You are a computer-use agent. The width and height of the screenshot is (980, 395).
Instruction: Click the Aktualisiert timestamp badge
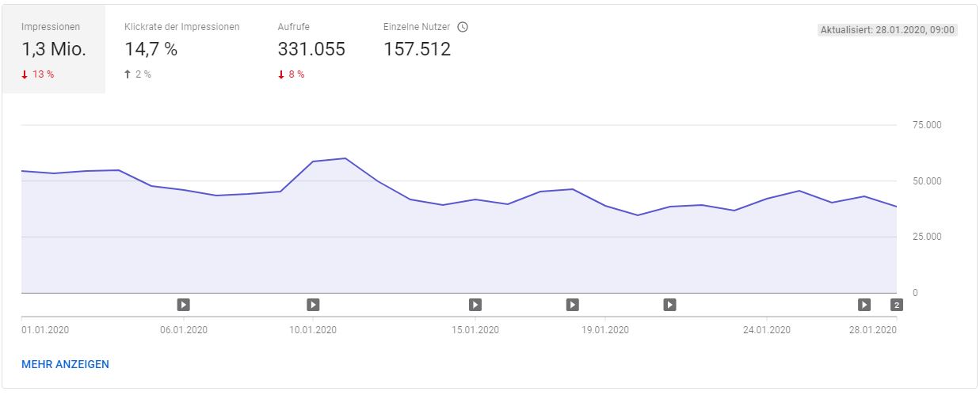pyautogui.click(x=887, y=30)
